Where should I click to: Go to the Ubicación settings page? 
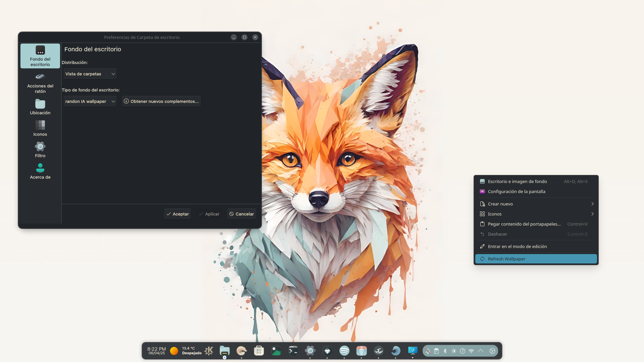point(40,107)
